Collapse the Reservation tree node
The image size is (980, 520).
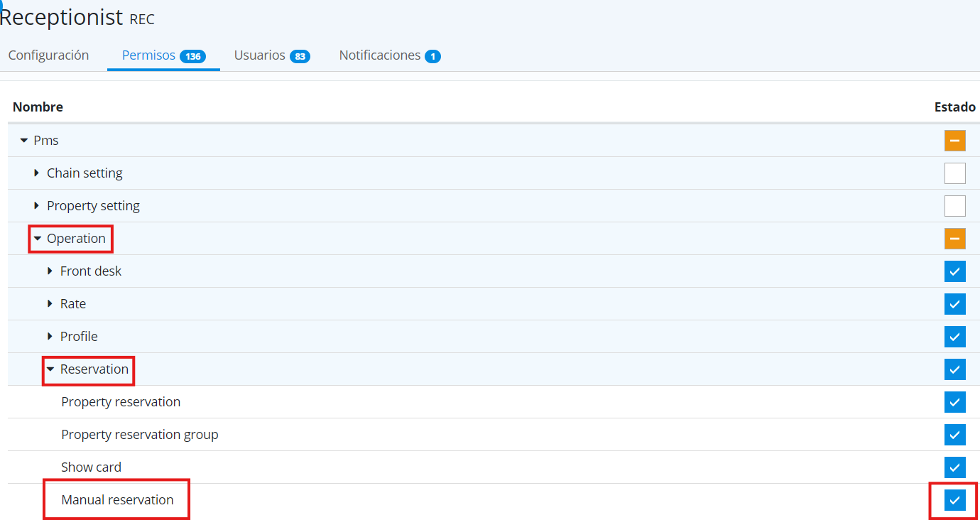(50, 369)
